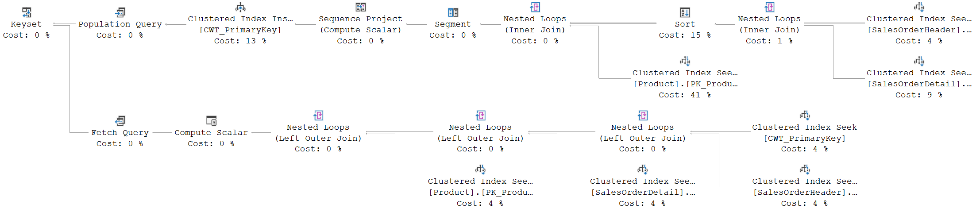Select the Fetch Query operator icon
980x216 pixels.
tap(120, 121)
